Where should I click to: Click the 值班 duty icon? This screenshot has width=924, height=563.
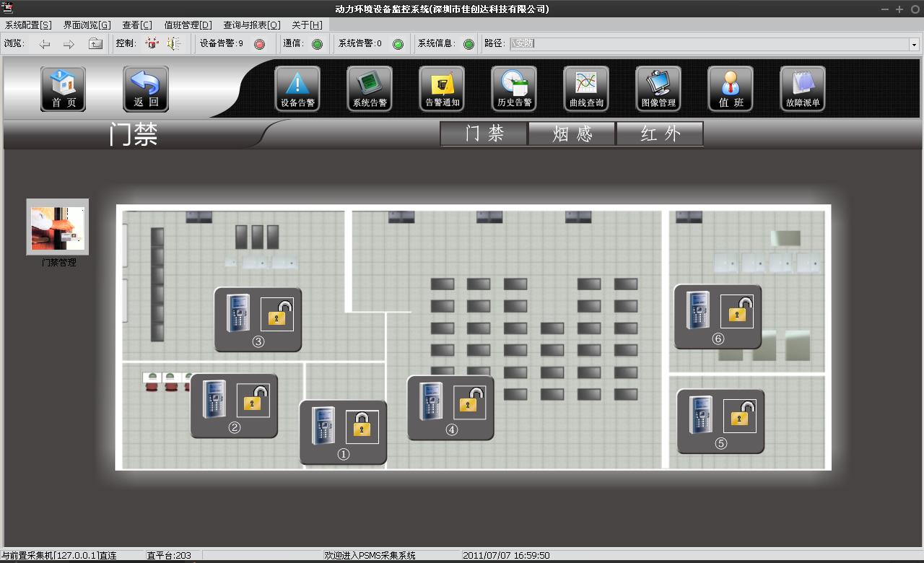click(731, 89)
